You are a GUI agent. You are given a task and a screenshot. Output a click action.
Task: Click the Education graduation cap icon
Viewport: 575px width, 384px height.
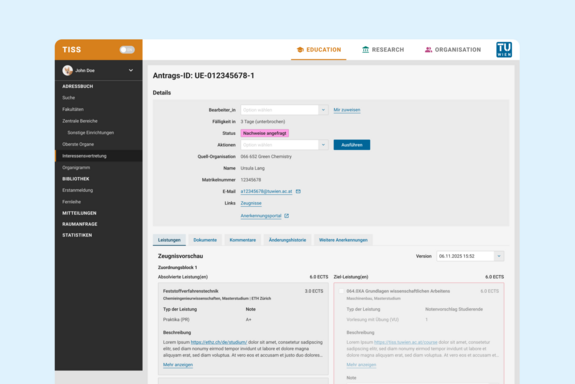pos(300,50)
